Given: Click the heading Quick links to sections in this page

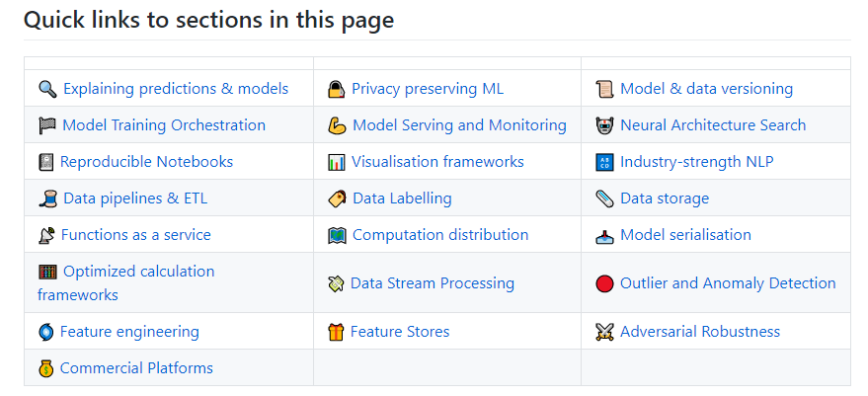Looking at the screenshot, I should point(208,21).
